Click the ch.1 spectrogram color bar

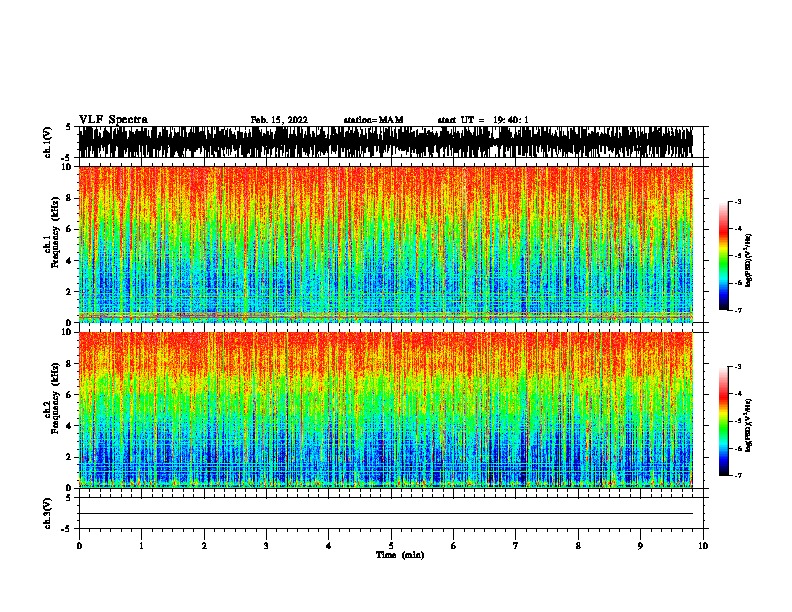coord(724,256)
